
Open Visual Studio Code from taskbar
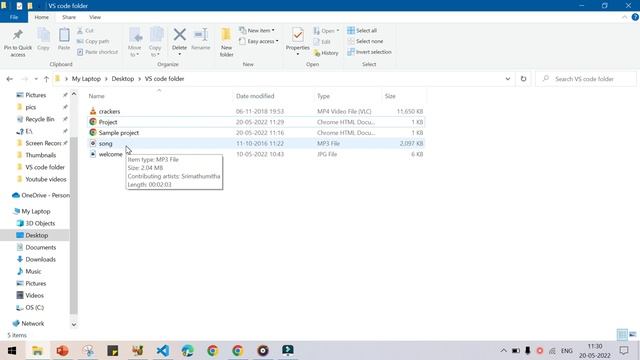coord(162,351)
